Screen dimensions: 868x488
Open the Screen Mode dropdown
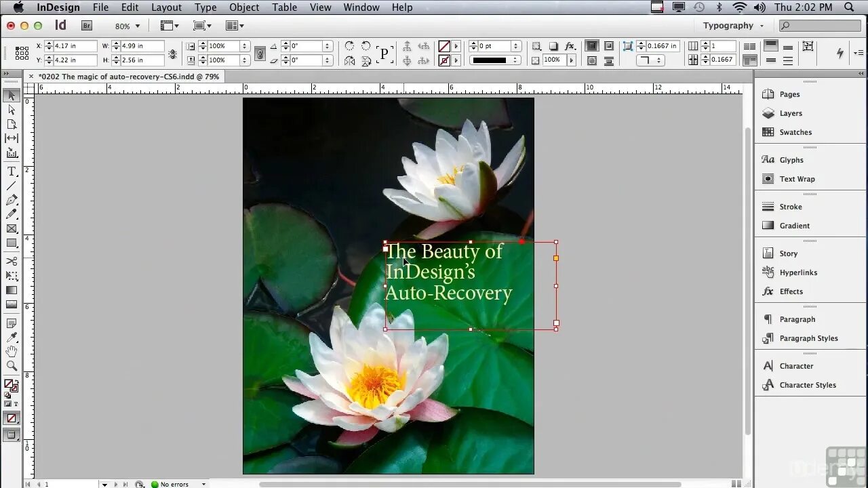202,26
